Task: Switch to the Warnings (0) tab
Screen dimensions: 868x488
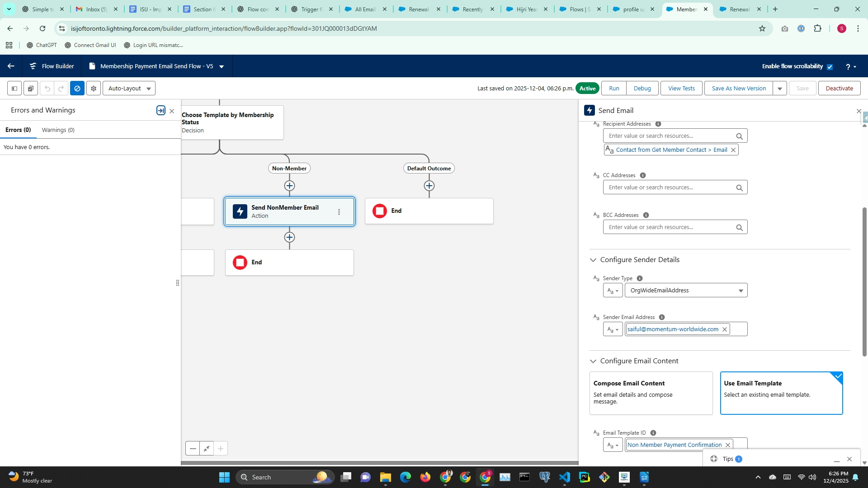Action: tap(58, 130)
